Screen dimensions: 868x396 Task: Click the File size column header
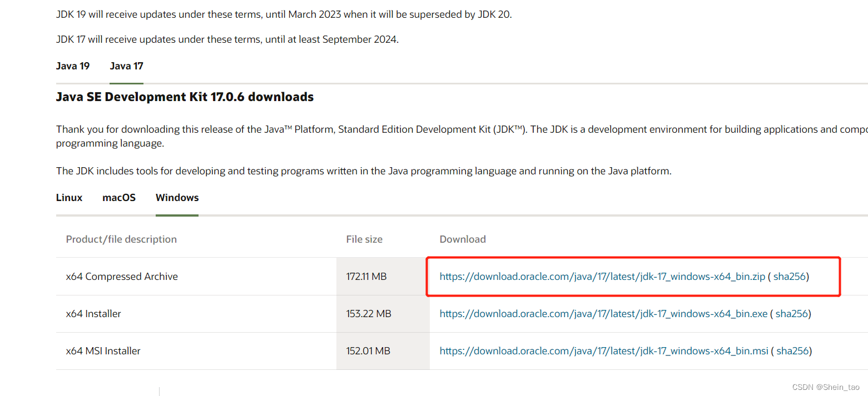364,239
